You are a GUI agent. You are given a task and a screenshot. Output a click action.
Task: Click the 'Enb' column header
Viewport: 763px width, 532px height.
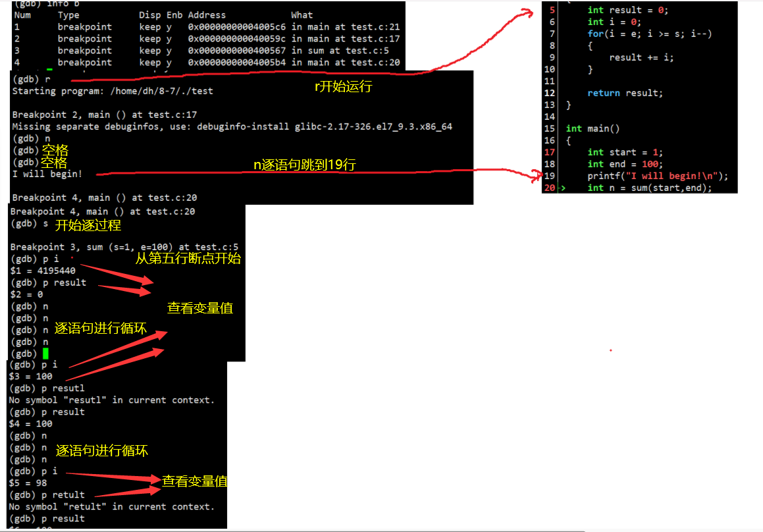click(174, 15)
